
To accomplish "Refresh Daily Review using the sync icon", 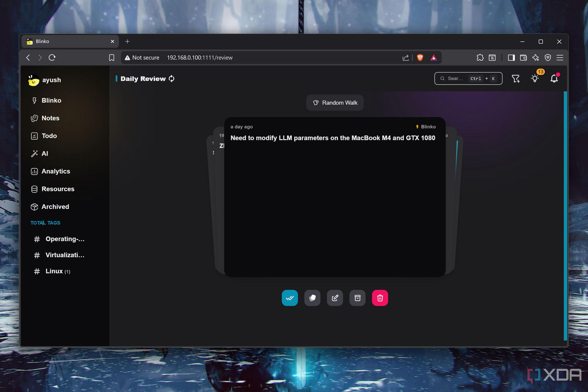I will (x=171, y=79).
